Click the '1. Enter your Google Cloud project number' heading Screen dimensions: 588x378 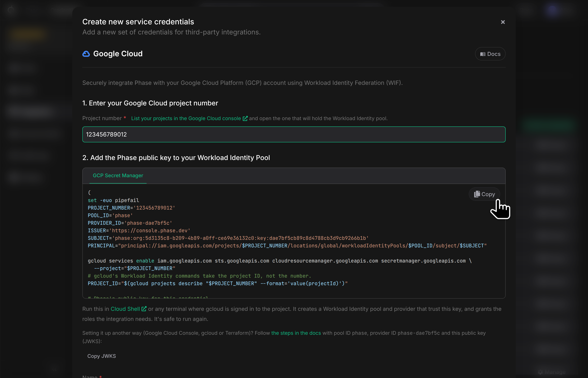point(150,103)
